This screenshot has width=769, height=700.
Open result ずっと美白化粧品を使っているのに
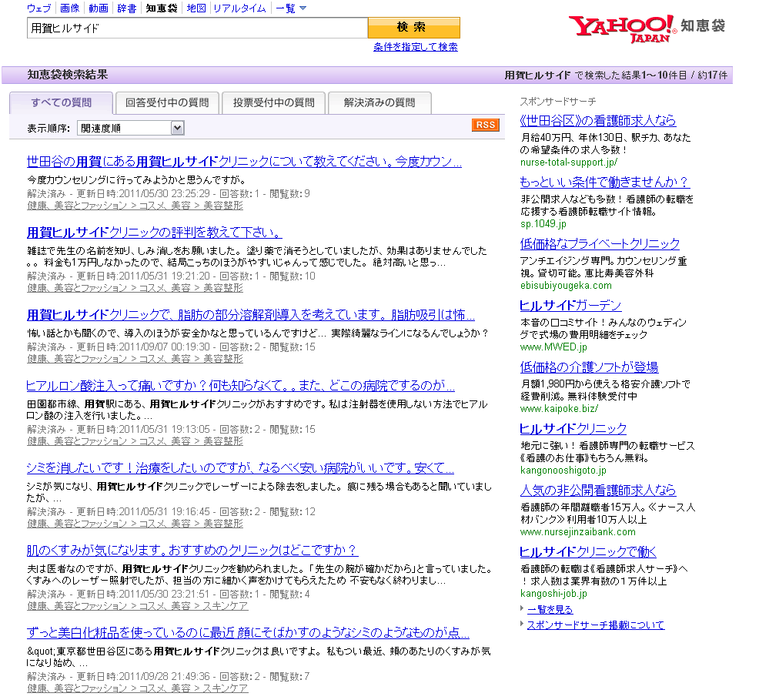pyautogui.click(x=248, y=633)
